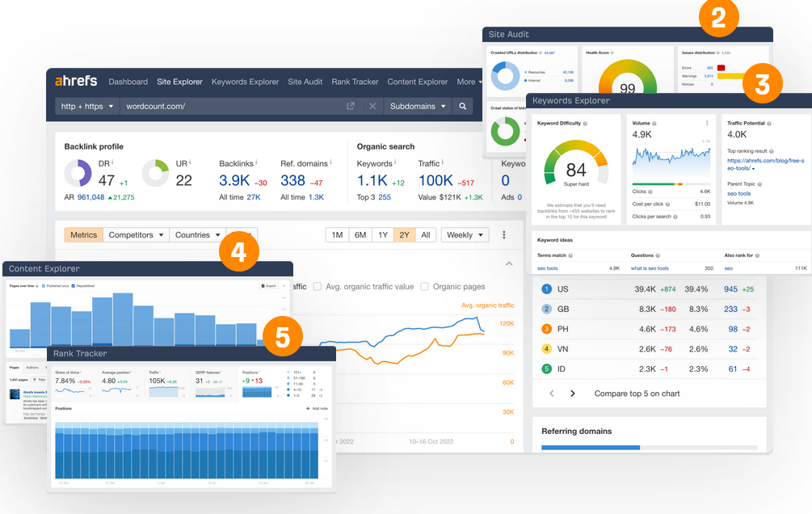This screenshot has height=514, width=812.
Task: Go to Dashboard in navigation
Action: (128, 82)
